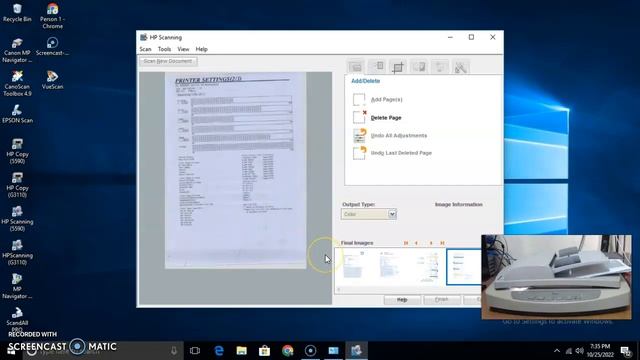Screen dimensions: 640x360
Task: Click the Scan New Document button
Action: tap(168, 61)
